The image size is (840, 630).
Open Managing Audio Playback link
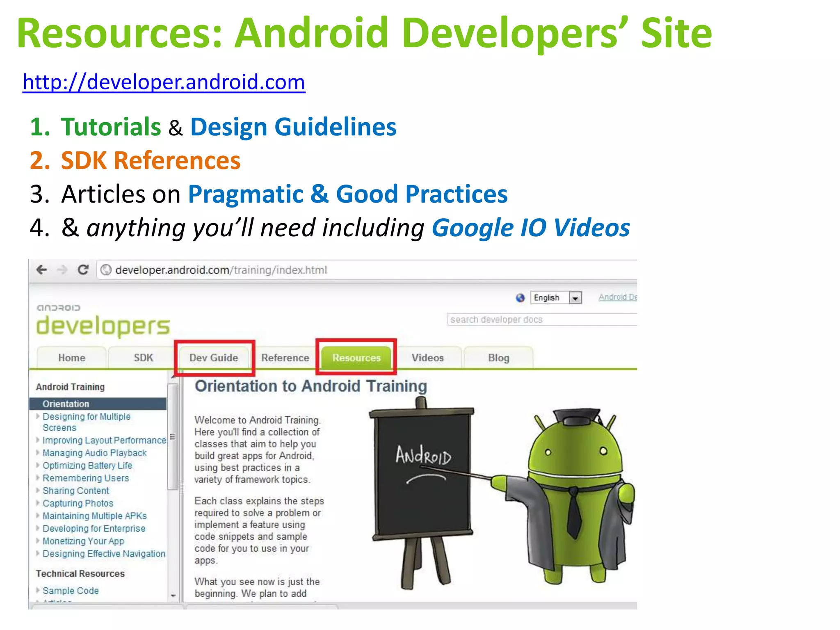click(94, 453)
